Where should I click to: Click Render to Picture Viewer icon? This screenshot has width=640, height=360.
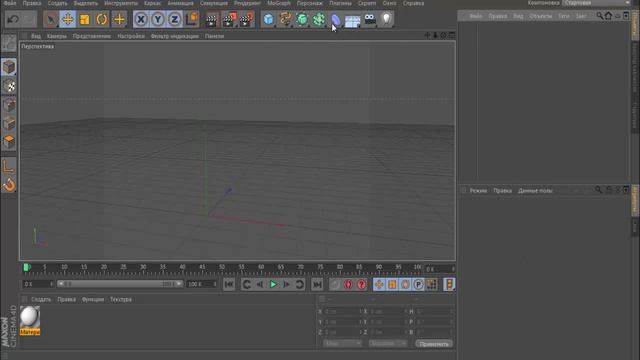[x=229, y=20]
